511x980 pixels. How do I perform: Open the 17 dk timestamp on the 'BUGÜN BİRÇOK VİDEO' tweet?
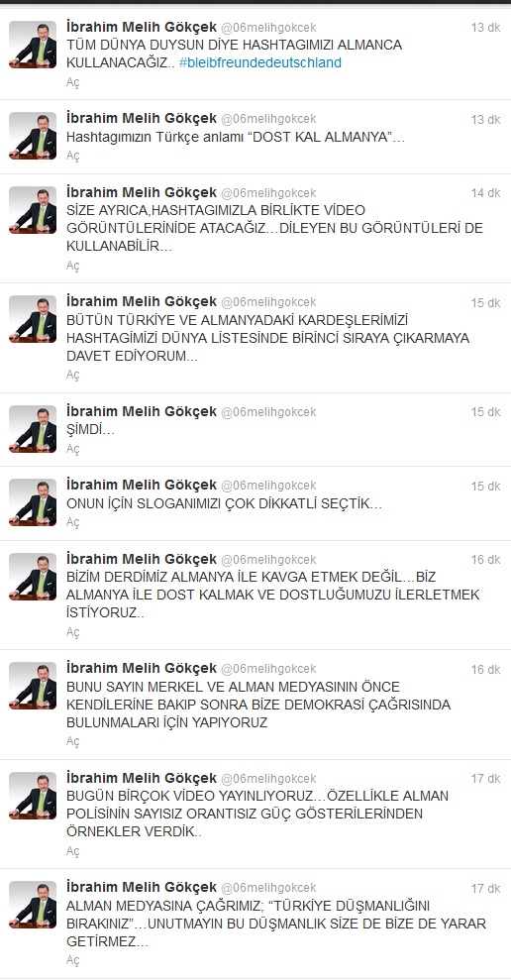[x=485, y=779]
